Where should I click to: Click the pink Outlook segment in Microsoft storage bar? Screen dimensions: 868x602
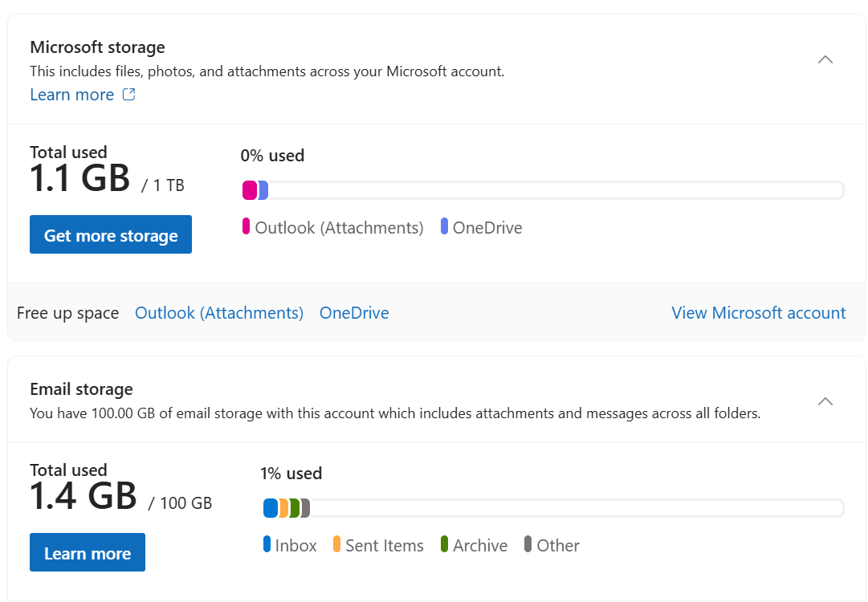(x=250, y=190)
